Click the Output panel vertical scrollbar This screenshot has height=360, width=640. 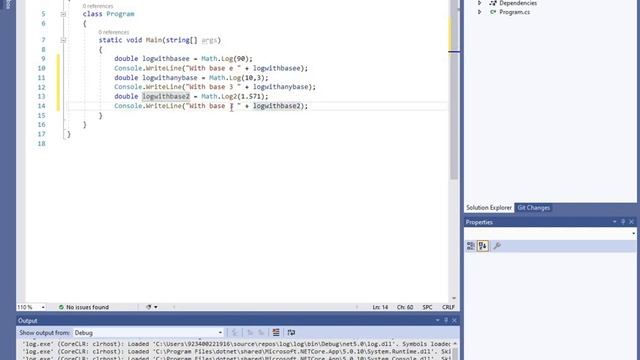point(456,351)
